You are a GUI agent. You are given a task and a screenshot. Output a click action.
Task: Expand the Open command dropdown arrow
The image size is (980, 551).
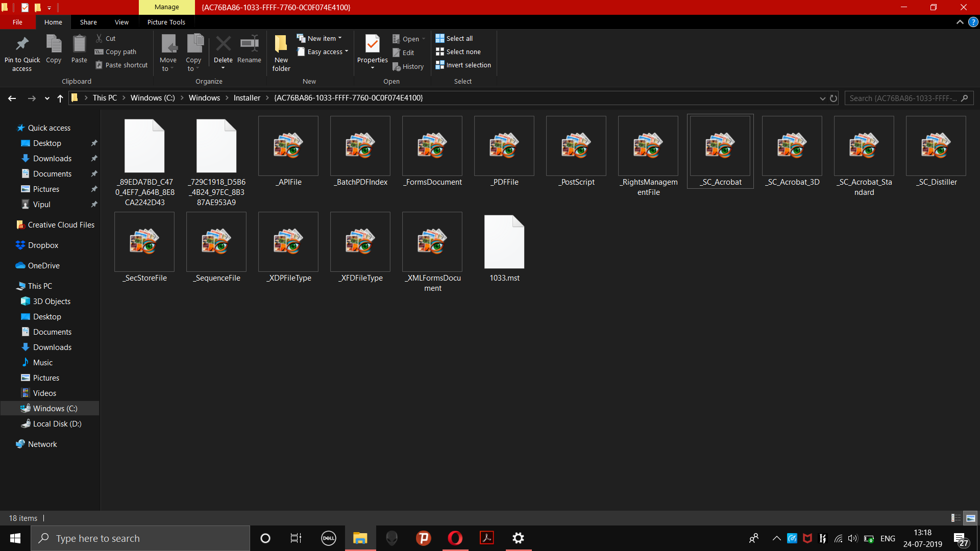point(424,39)
